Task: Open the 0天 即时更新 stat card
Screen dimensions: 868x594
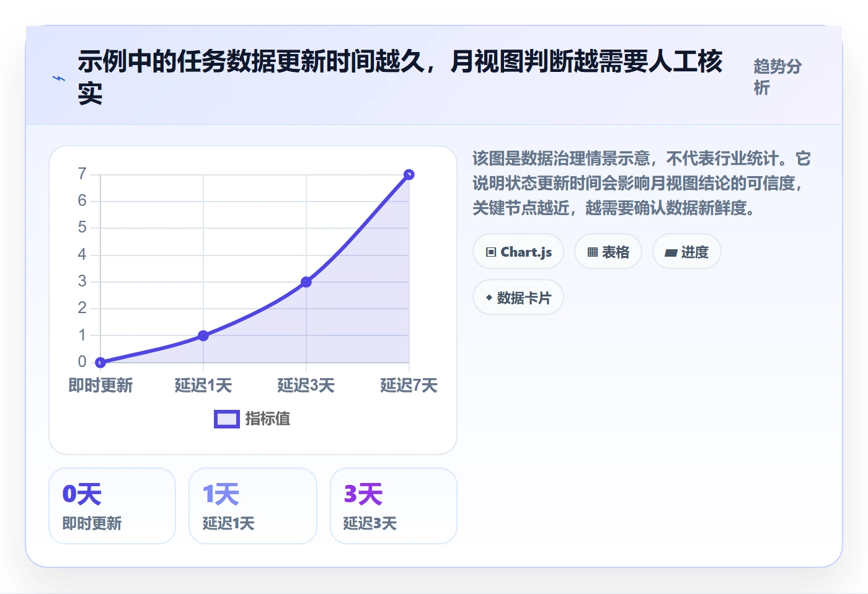Action: coord(112,506)
